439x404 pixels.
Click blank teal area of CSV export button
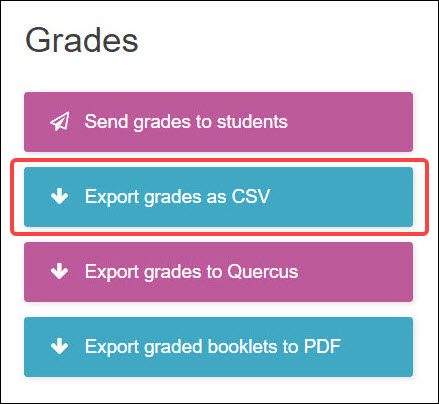click(x=342, y=197)
